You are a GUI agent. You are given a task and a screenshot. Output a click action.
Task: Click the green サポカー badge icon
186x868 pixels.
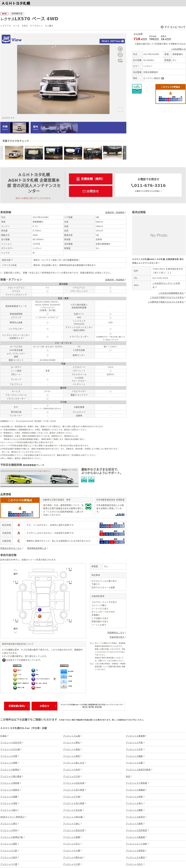(x=137, y=89)
